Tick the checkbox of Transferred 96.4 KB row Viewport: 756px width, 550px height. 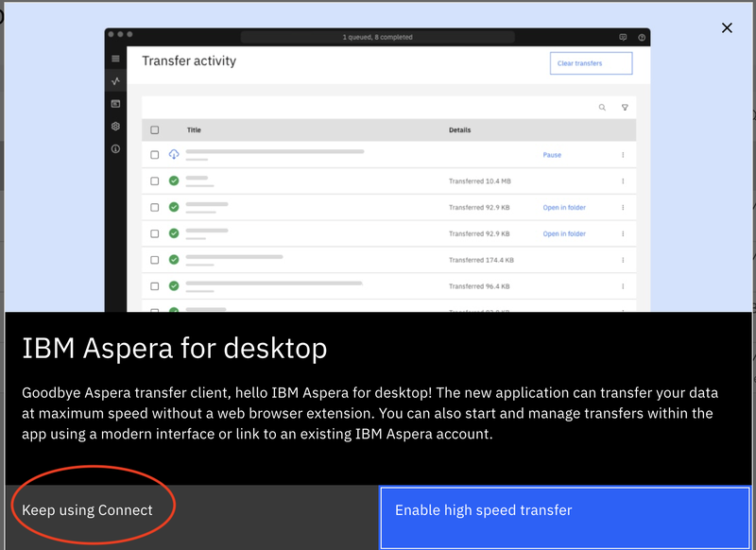(154, 286)
